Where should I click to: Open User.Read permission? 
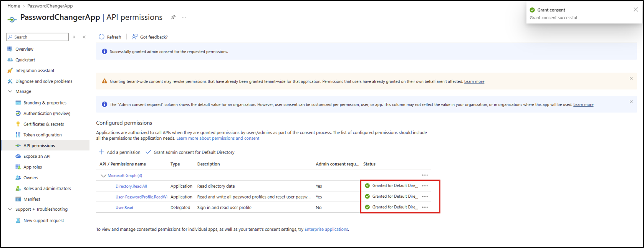coord(124,208)
